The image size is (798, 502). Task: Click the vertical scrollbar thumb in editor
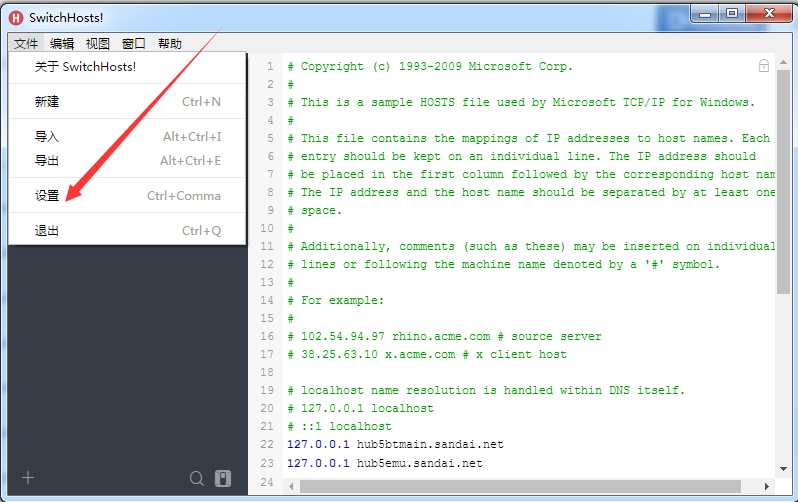click(x=783, y=181)
